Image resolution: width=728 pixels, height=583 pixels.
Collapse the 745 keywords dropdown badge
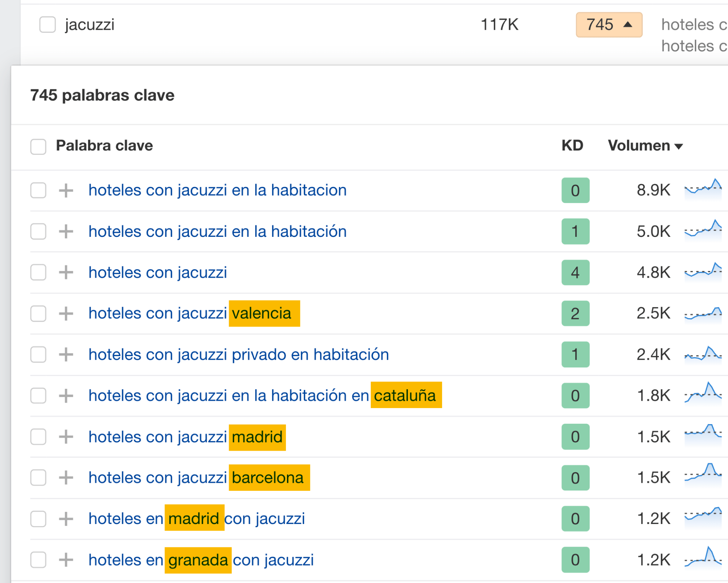609,25
